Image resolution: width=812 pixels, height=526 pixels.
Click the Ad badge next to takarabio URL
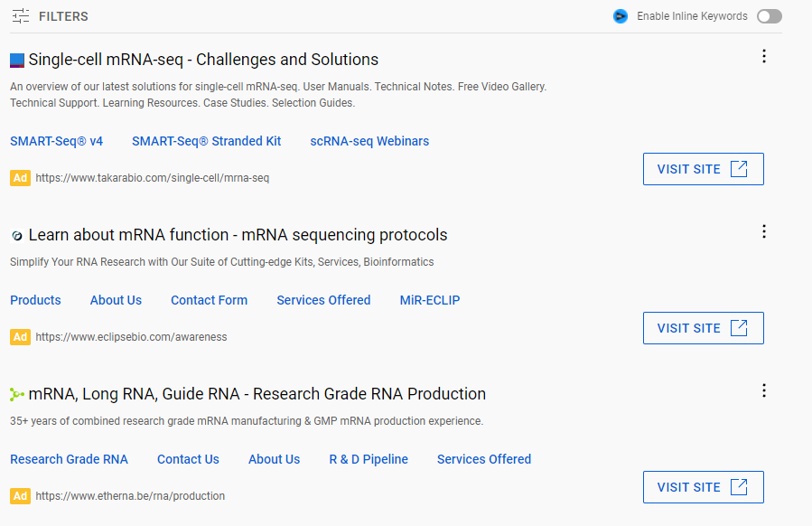click(x=20, y=178)
